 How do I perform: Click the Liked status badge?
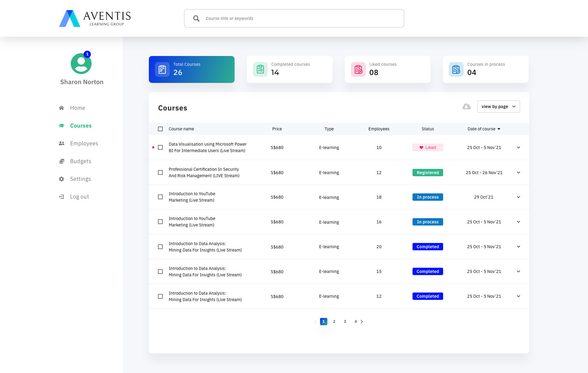pyautogui.click(x=428, y=147)
